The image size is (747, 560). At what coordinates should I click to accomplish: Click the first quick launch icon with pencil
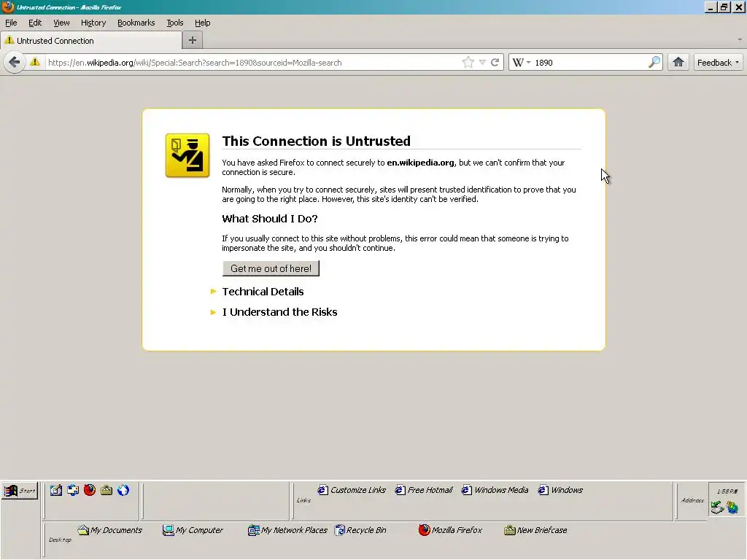coord(55,490)
